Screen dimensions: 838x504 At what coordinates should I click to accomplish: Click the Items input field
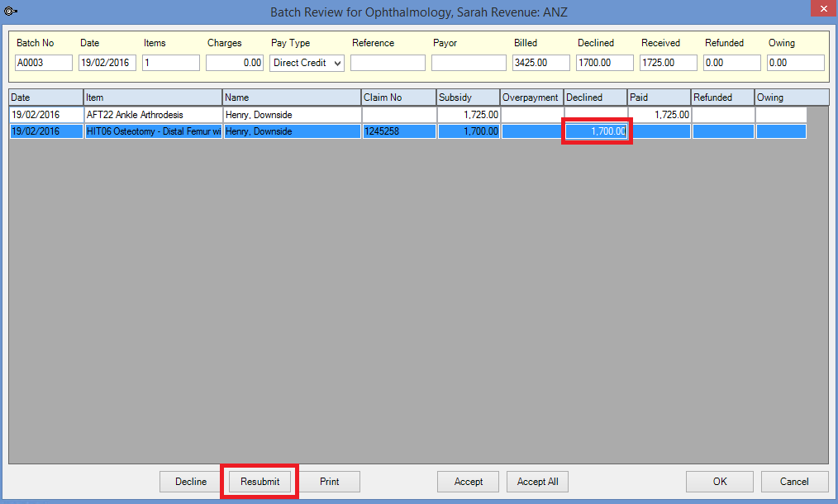click(171, 63)
